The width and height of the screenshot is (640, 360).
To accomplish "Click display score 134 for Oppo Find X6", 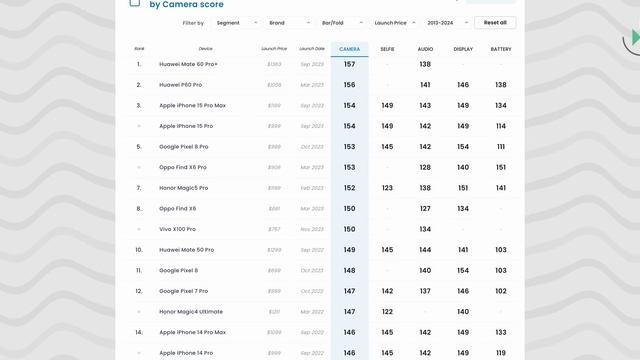I will (x=463, y=209).
